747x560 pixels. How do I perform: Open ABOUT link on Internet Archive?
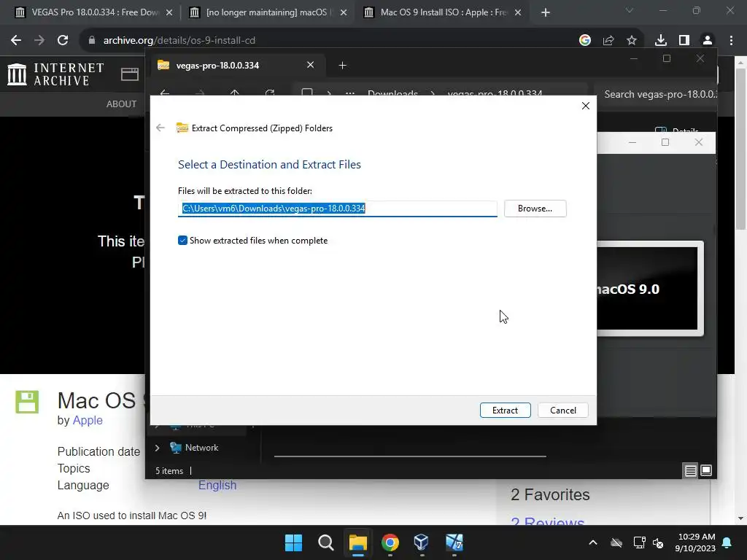(x=121, y=104)
